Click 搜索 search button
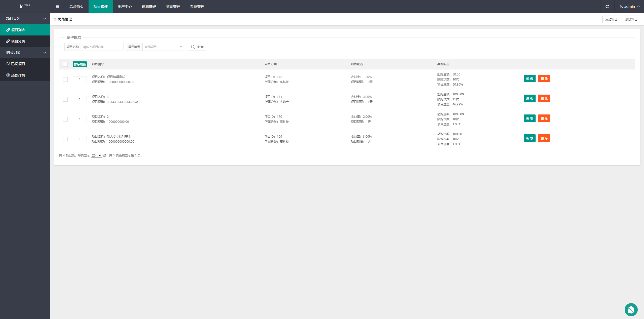Viewport: 644px width, 319px height. tap(197, 47)
